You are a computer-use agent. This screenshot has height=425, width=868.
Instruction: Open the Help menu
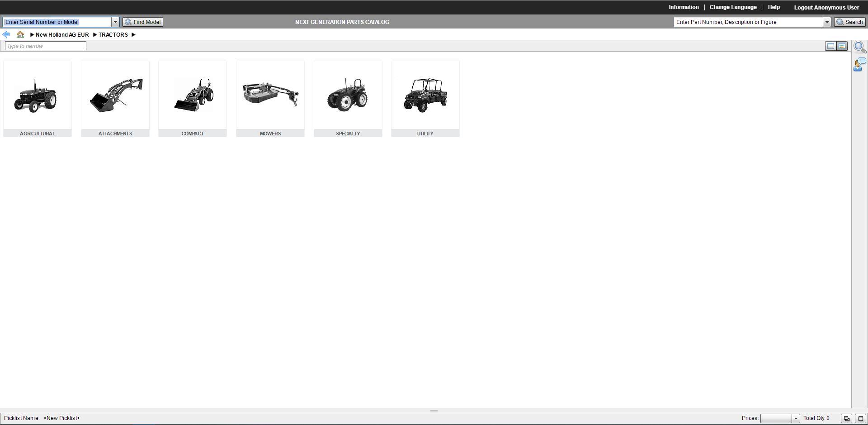(774, 7)
